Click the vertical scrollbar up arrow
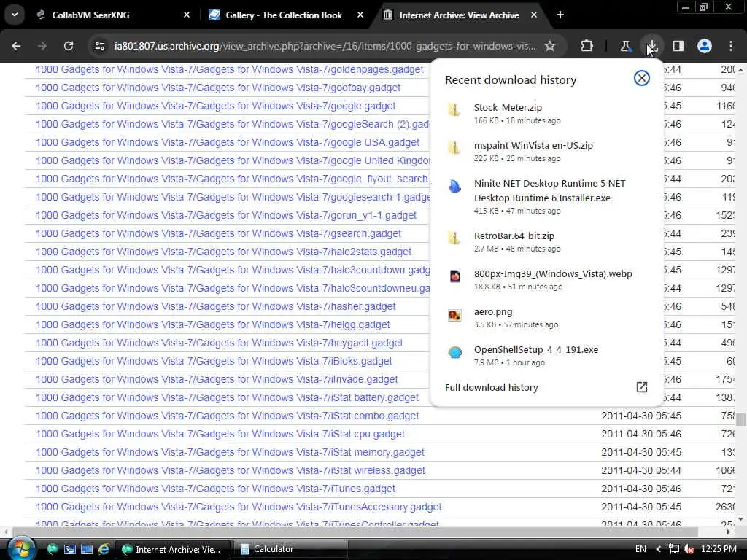 point(741,69)
